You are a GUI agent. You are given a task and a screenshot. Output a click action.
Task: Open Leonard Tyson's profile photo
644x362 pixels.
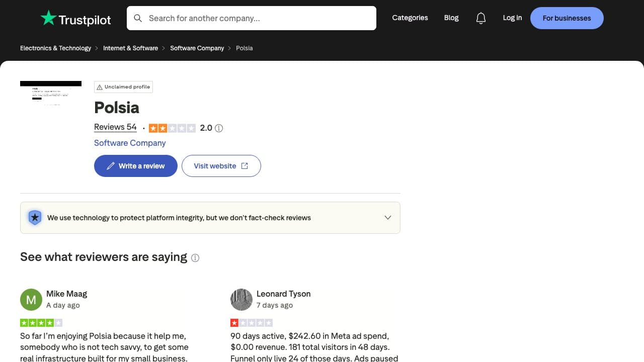(242, 300)
